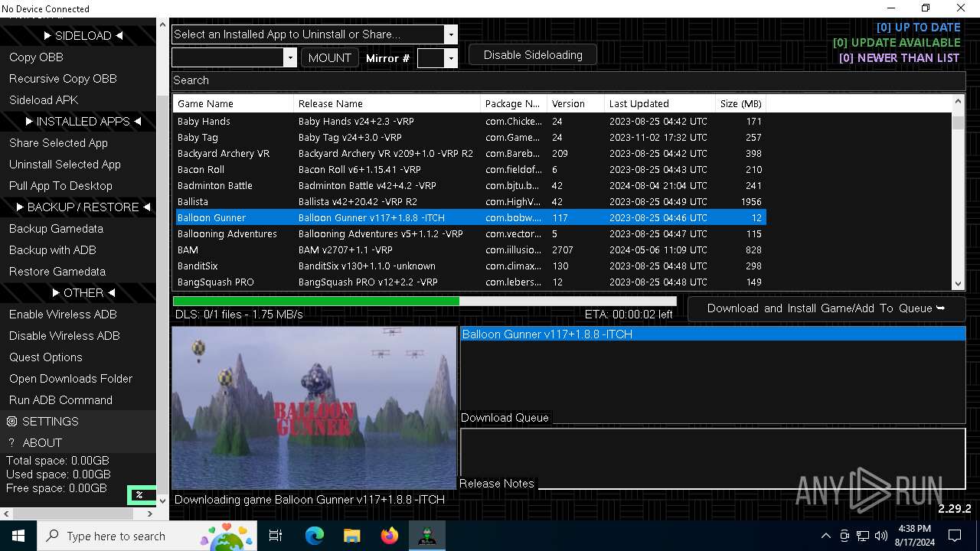Click the Rookie sideloader taskbar icon
Image resolution: width=980 pixels, height=551 pixels.
pos(426,536)
